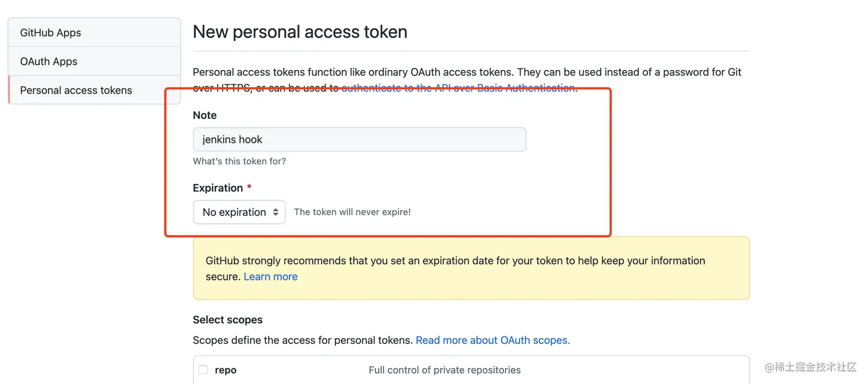Click the Expiration field label
Image resolution: width=868 pixels, height=384 pixels.
(x=218, y=188)
